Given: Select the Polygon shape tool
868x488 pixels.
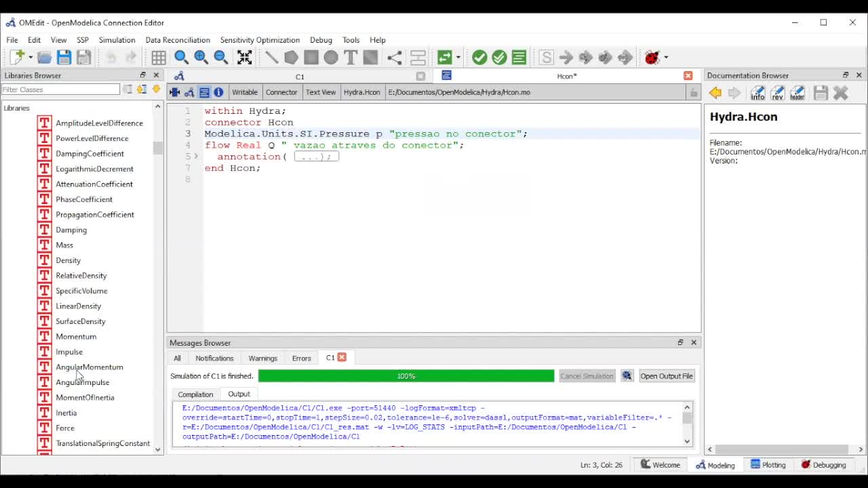Looking at the screenshot, I should [x=291, y=58].
